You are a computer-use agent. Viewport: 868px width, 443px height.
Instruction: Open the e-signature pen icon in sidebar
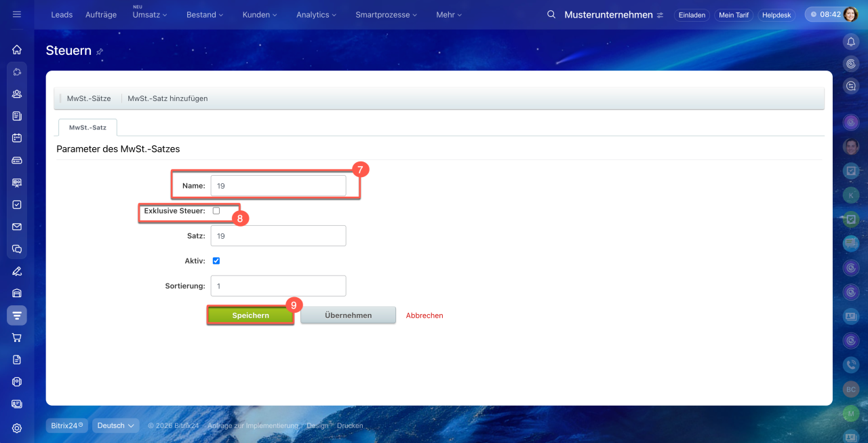pyautogui.click(x=17, y=271)
